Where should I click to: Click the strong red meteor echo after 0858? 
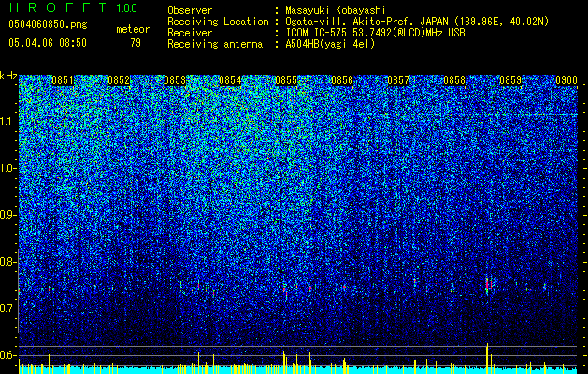pyautogui.click(x=487, y=284)
